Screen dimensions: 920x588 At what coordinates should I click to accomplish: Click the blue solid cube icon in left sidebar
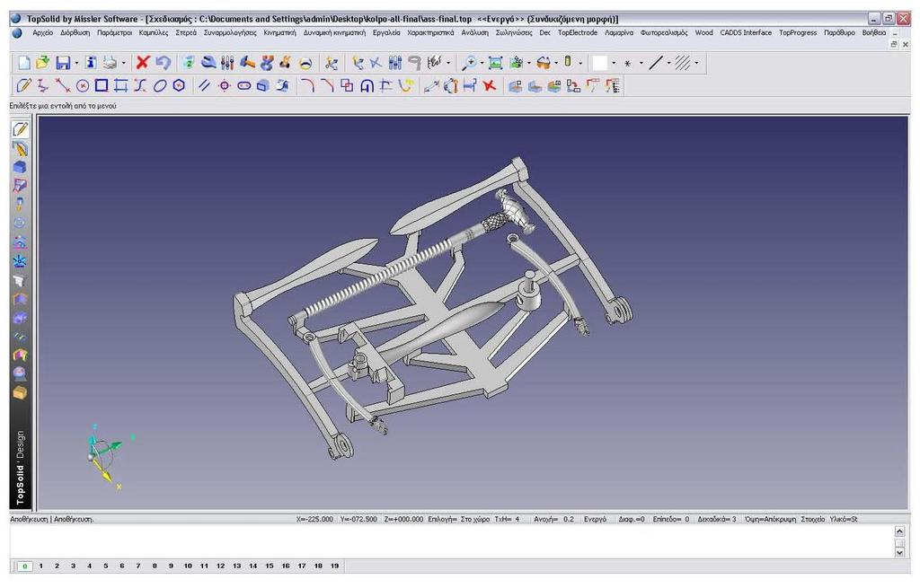pos(20,167)
